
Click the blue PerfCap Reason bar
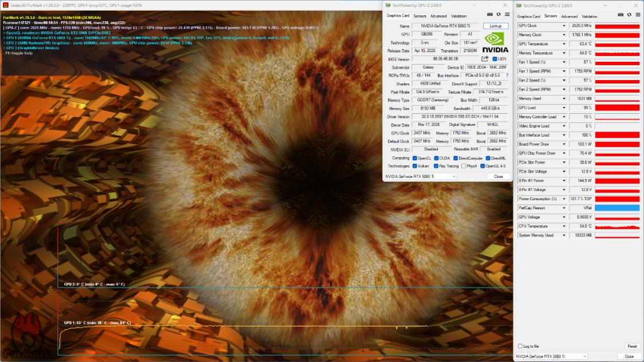617,208
